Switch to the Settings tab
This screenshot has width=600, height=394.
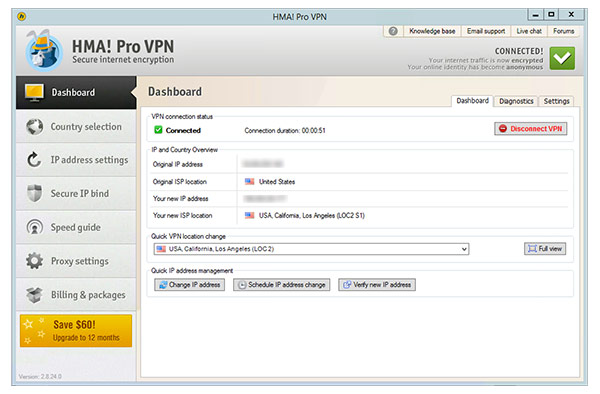point(556,101)
